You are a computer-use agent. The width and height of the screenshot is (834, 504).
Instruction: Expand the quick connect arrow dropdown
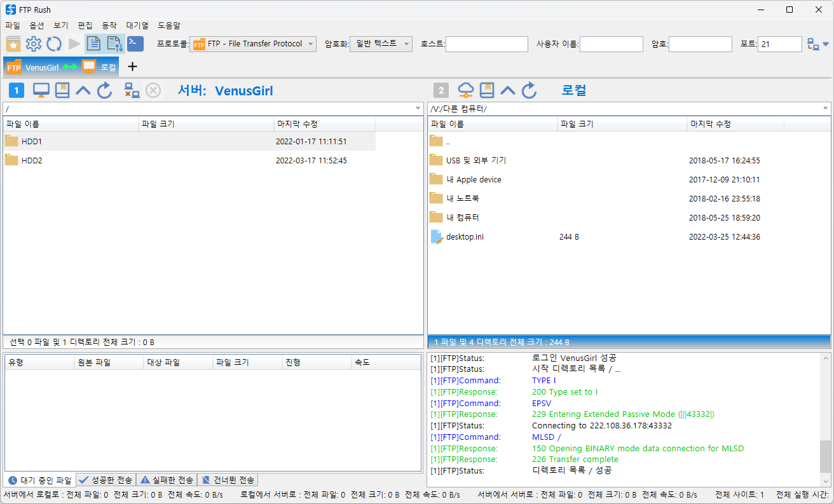click(826, 44)
